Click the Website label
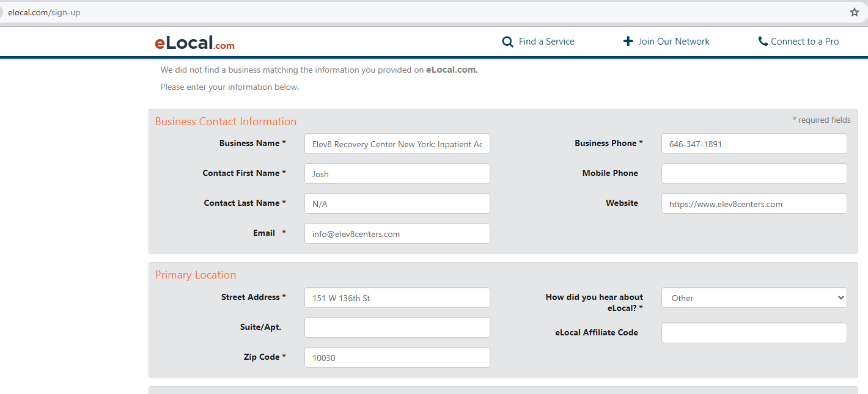 tap(622, 203)
